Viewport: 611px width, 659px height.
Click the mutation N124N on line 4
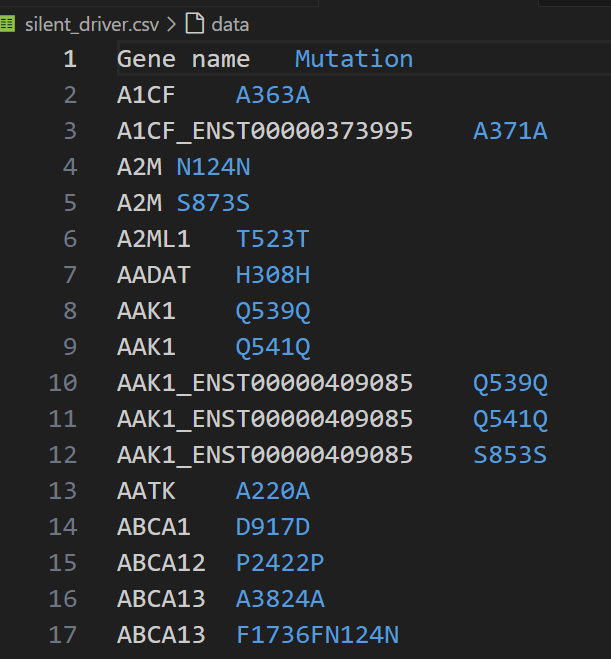213,167
